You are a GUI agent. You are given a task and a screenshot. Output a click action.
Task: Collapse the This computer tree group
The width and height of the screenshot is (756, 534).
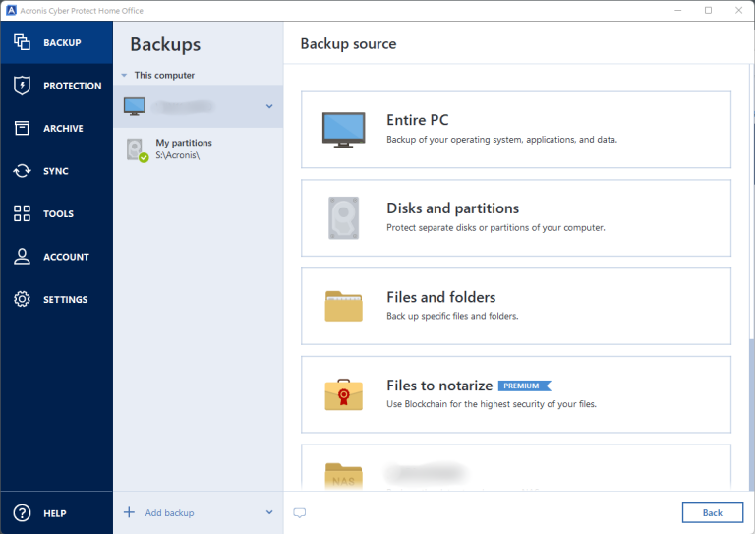click(x=125, y=76)
